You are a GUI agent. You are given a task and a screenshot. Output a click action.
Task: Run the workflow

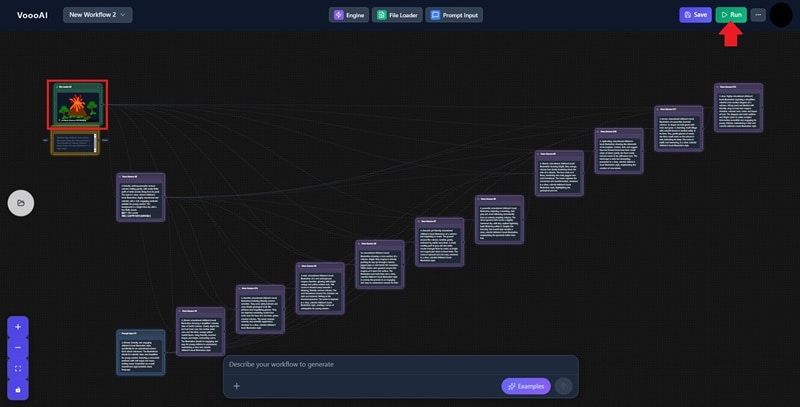(731, 15)
